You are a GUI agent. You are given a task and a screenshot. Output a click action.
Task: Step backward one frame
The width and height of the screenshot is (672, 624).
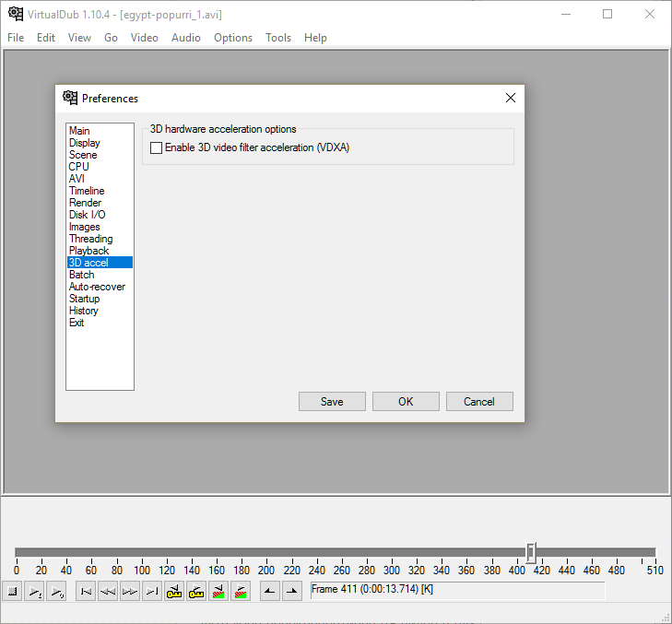pyautogui.click(x=108, y=592)
